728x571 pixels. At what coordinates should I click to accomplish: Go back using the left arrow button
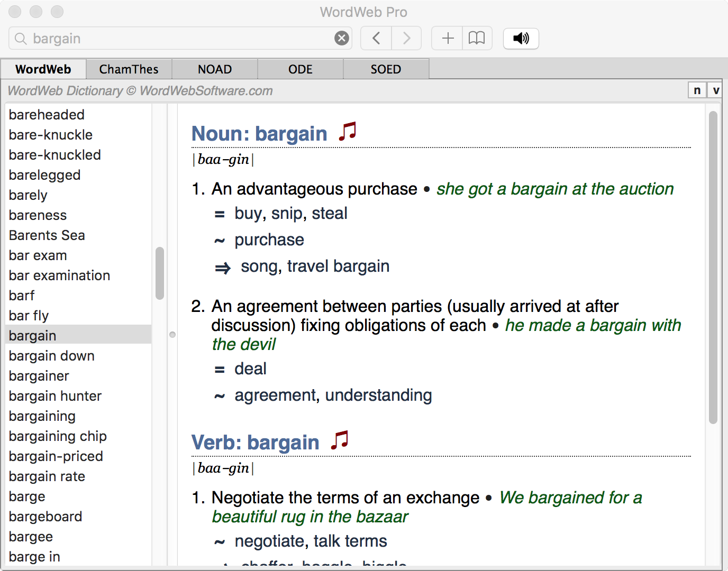(376, 38)
